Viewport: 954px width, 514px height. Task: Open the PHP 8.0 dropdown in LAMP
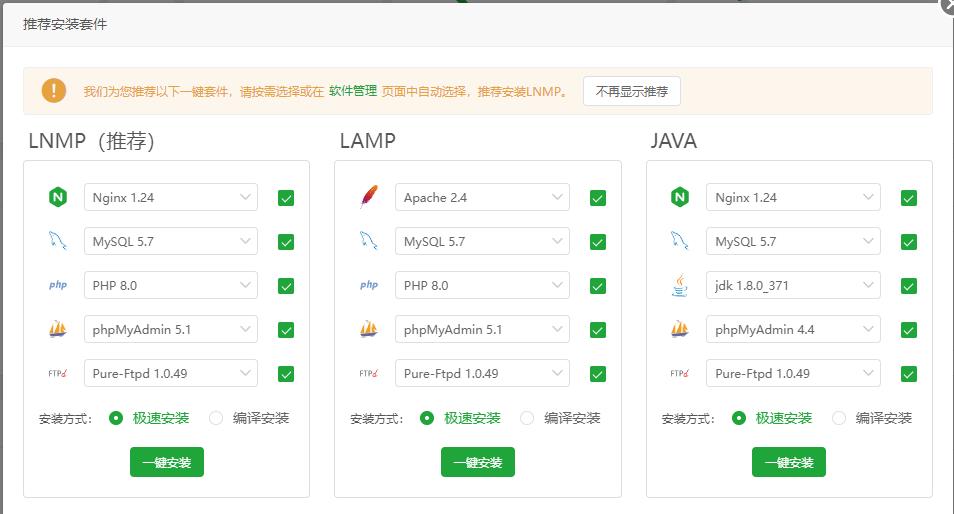point(482,285)
